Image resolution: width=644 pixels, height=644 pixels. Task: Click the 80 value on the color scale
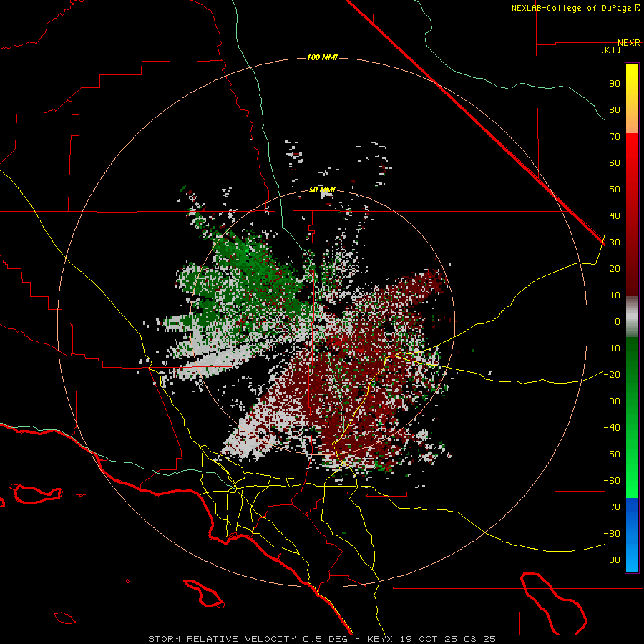(615, 109)
